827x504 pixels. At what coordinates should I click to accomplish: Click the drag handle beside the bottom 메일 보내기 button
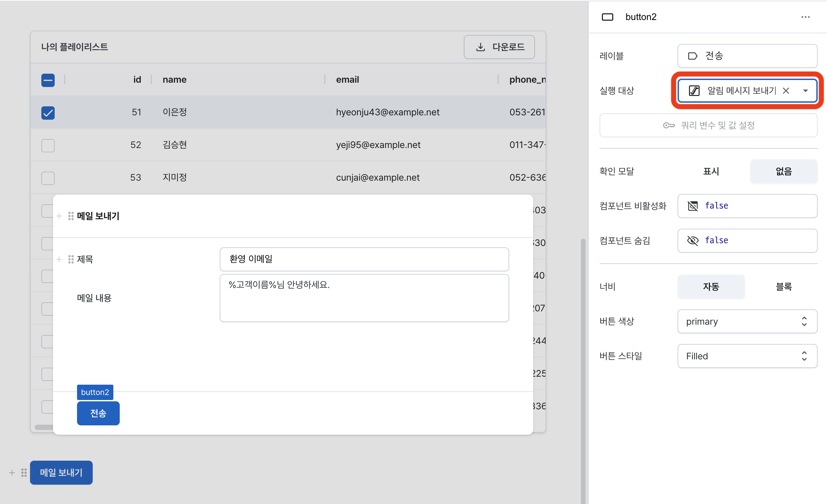click(x=24, y=472)
